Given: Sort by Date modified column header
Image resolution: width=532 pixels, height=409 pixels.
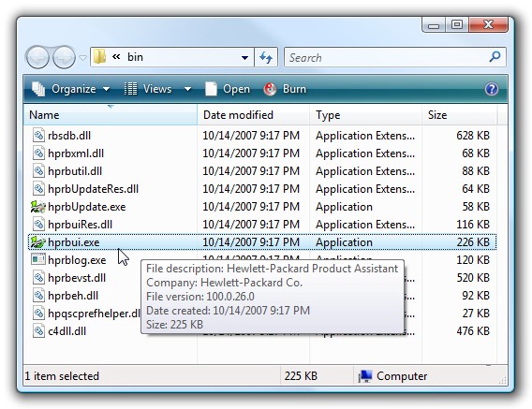Looking at the screenshot, I should (x=253, y=115).
